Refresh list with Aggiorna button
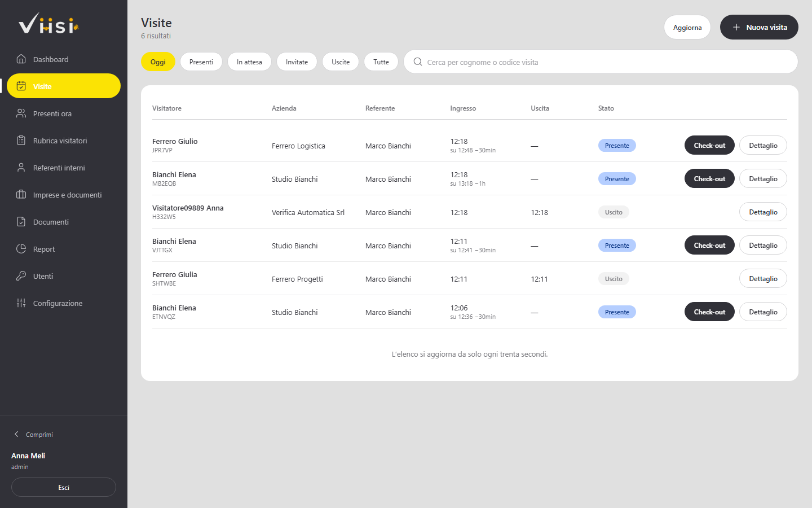Viewport: 812px width, 508px height. [687, 27]
